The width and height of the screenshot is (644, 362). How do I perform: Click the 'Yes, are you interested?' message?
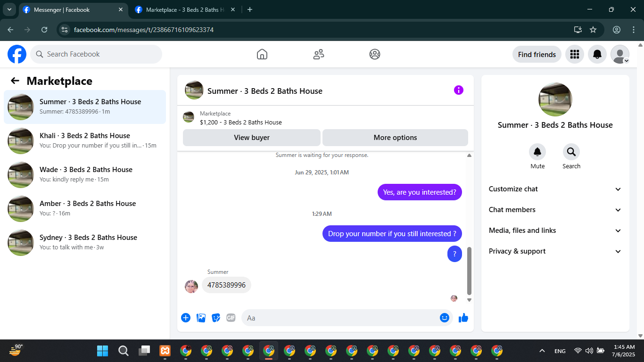pos(420,192)
